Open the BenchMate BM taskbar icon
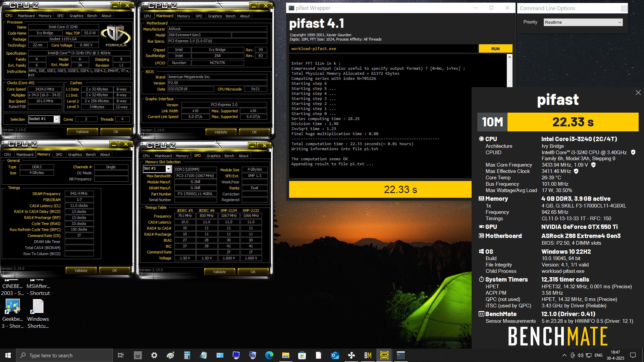 368,355
